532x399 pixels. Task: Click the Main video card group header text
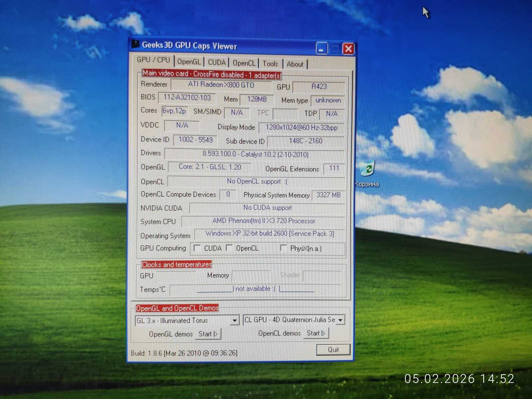click(x=212, y=74)
